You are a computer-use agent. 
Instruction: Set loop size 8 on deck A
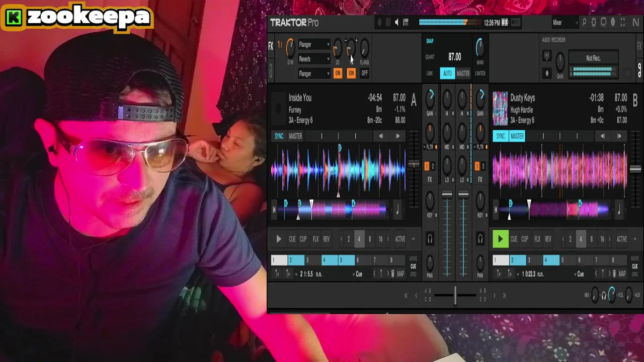(x=370, y=239)
